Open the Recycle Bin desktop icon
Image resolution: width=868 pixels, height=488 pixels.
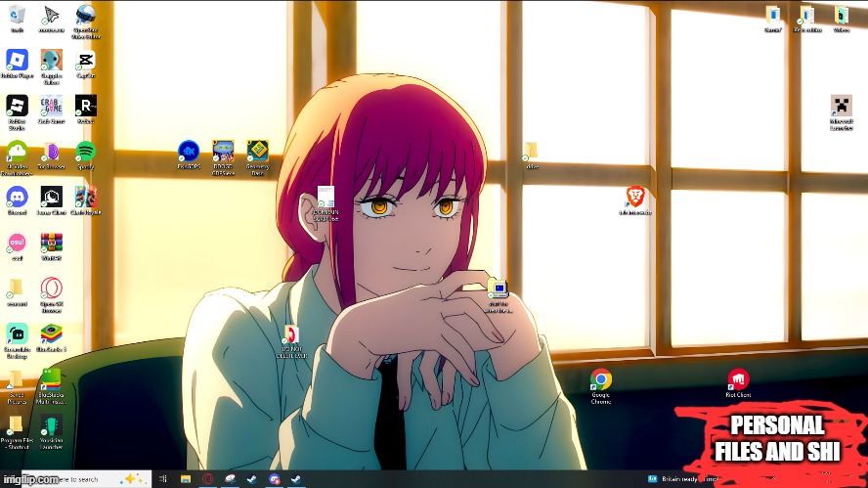click(x=18, y=19)
